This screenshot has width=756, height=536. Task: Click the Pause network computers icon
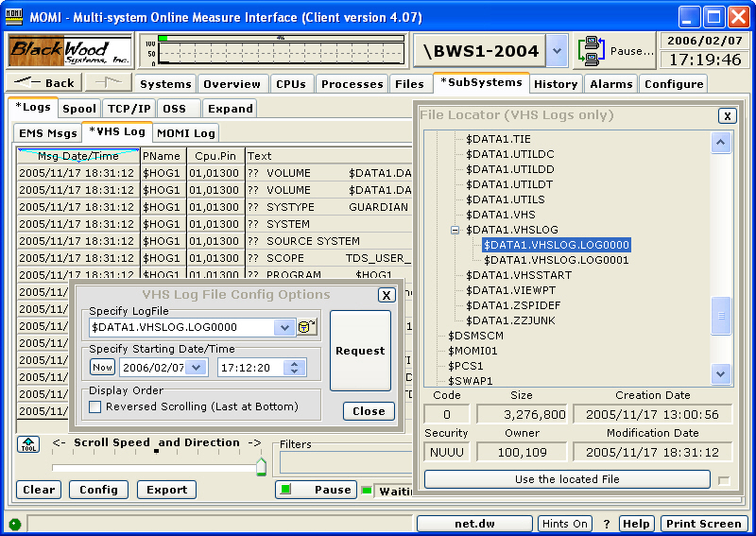tap(592, 51)
